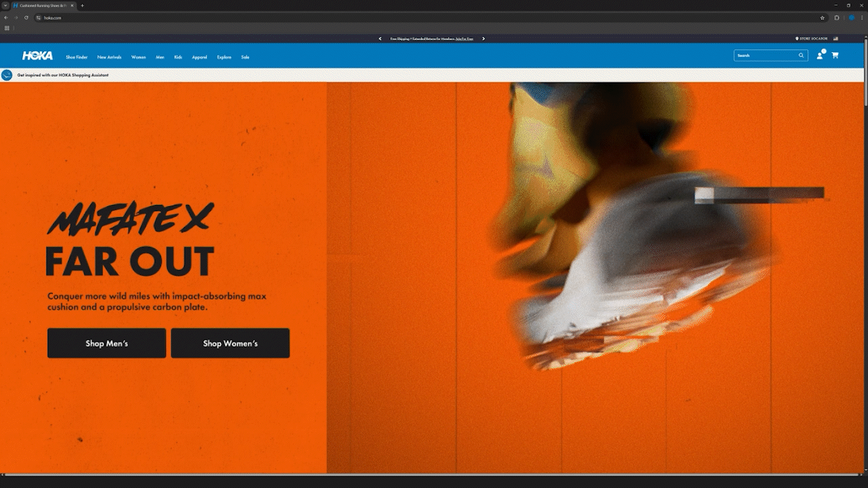The height and width of the screenshot is (488, 868).
Task: Click the Shop Men's button
Action: (x=107, y=343)
